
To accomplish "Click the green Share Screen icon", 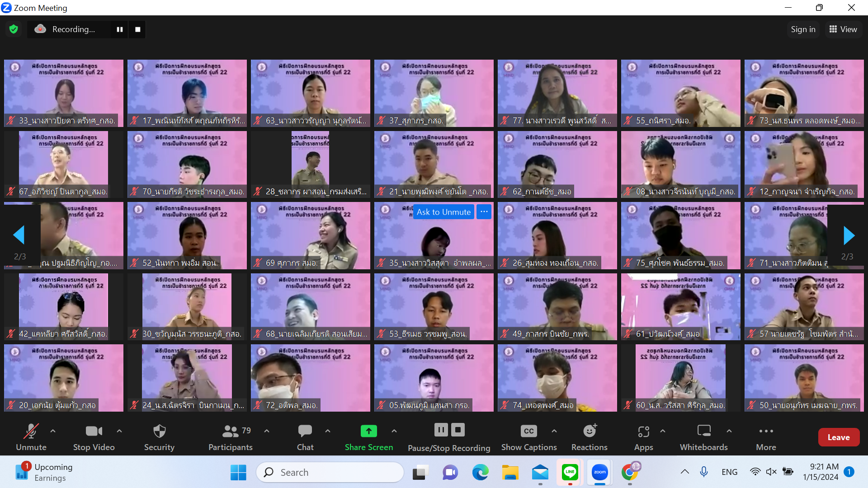I will point(368,431).
